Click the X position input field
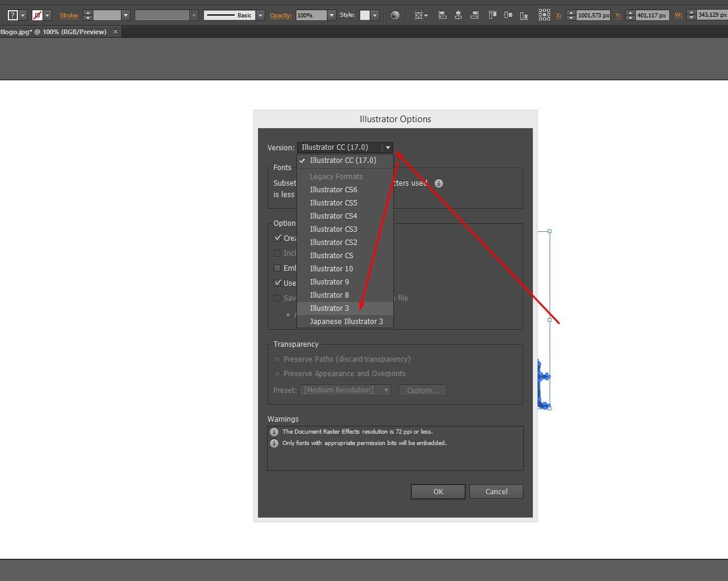Screen dimensions: 728x581 593,15
